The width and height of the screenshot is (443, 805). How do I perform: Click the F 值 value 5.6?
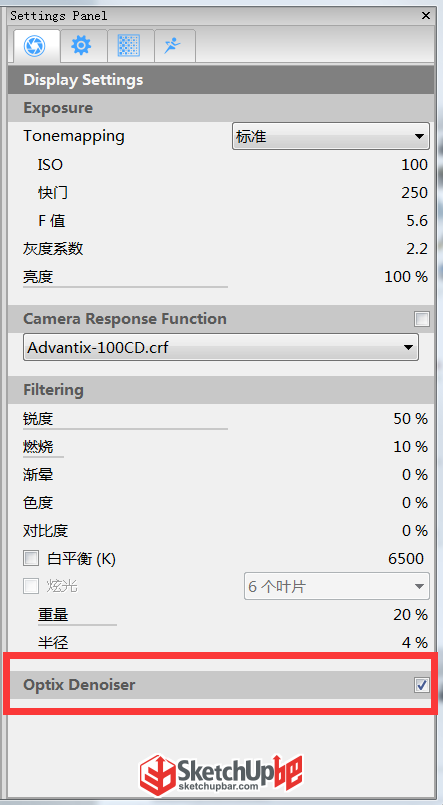416,221
